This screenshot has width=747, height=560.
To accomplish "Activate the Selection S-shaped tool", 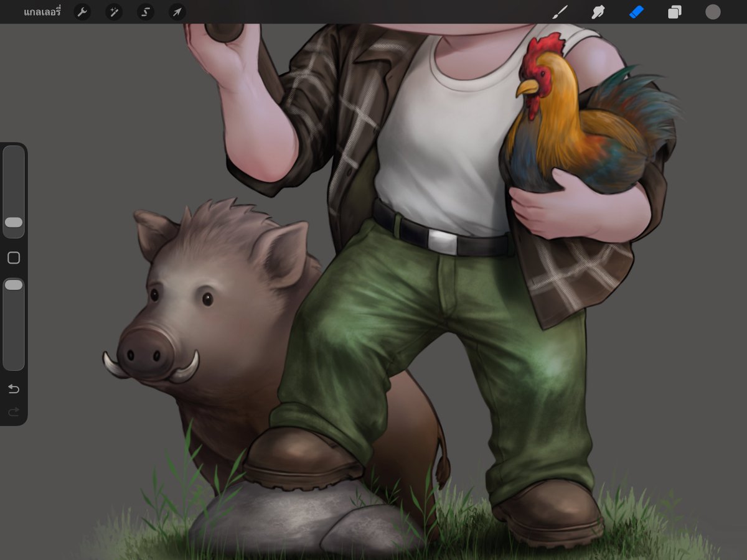I will [146, 12].
